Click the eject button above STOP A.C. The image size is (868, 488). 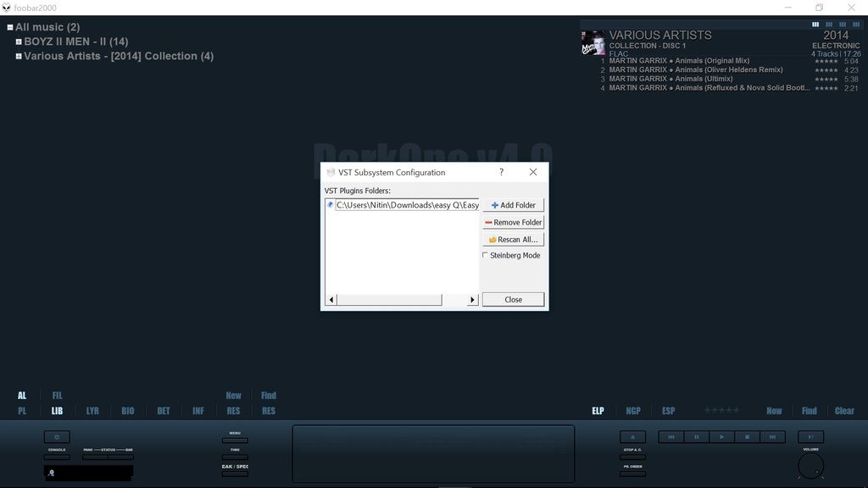(x=632, y=437)
